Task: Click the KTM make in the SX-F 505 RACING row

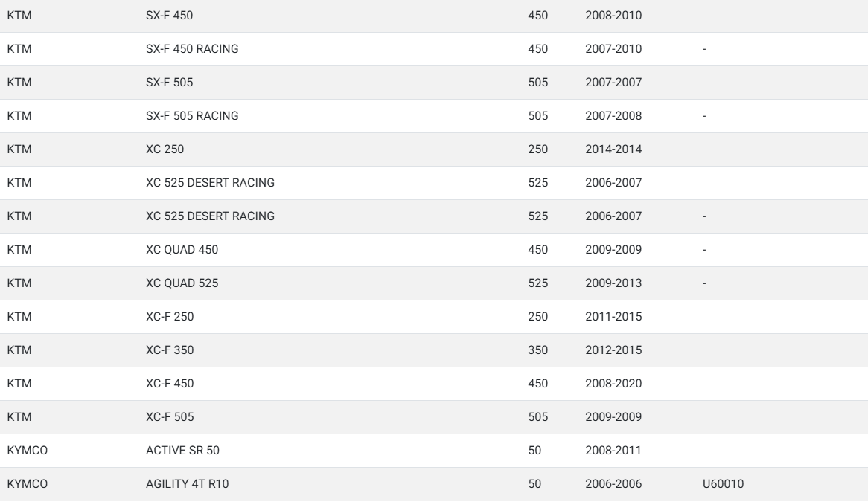Action: point(19,115)
